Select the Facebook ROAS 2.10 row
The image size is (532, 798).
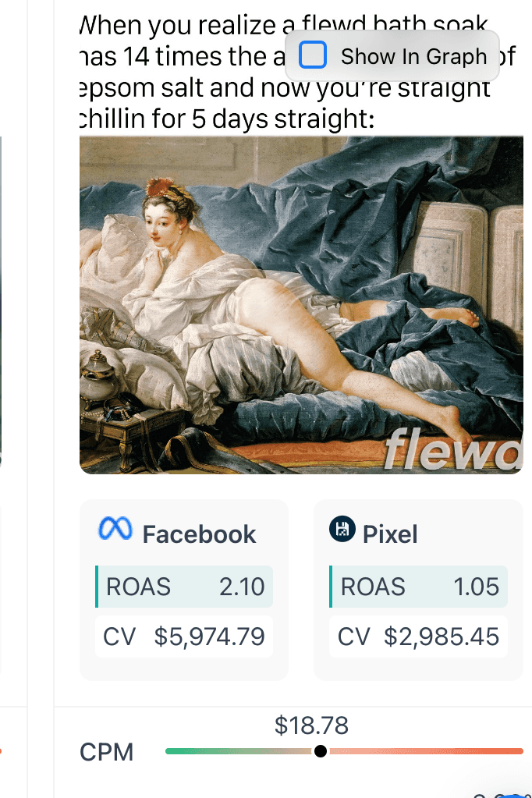coord(184,587)
